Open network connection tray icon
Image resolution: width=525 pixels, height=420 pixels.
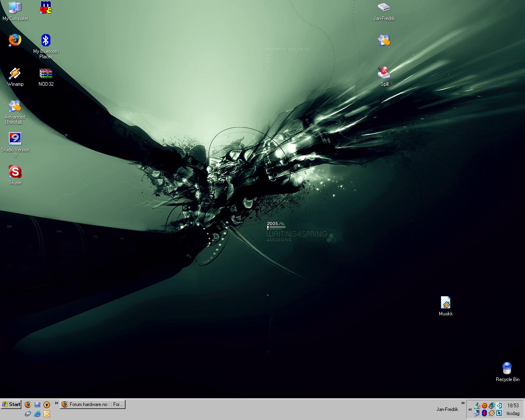[477, 413]
